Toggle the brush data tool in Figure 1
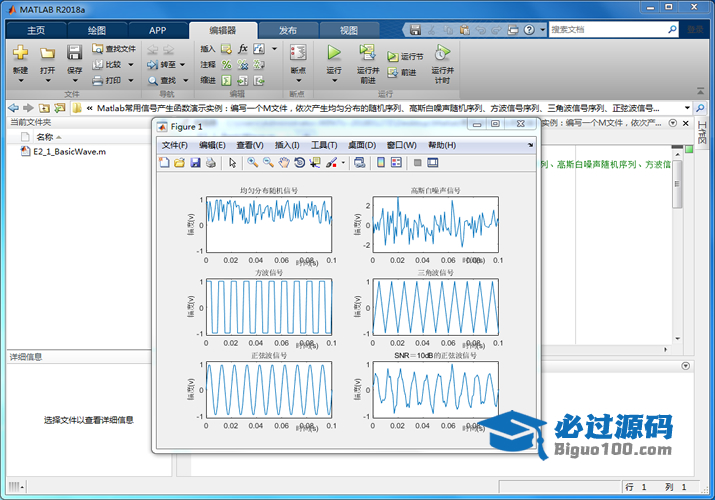The image size is (715, 500). tap(331, 163)
